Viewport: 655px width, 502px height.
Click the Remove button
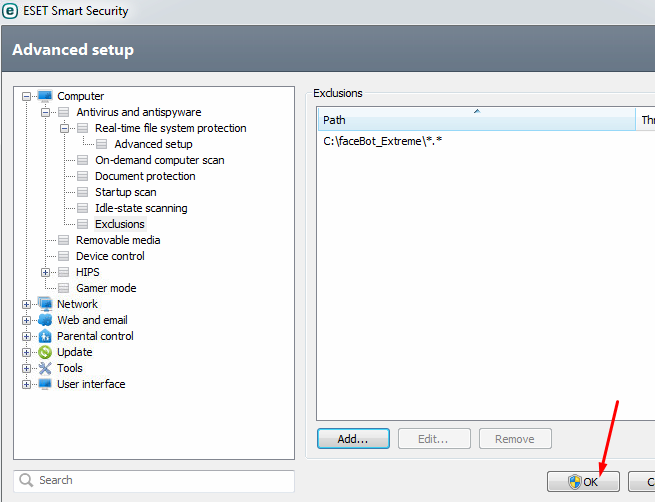point(515,439)
